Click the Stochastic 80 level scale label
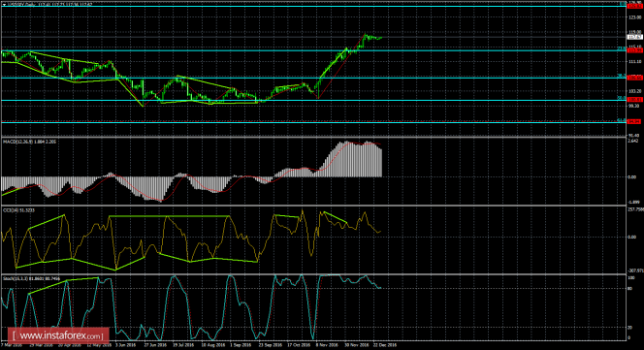The width and height of the screenshot is (644, 350). coord(630,289)
